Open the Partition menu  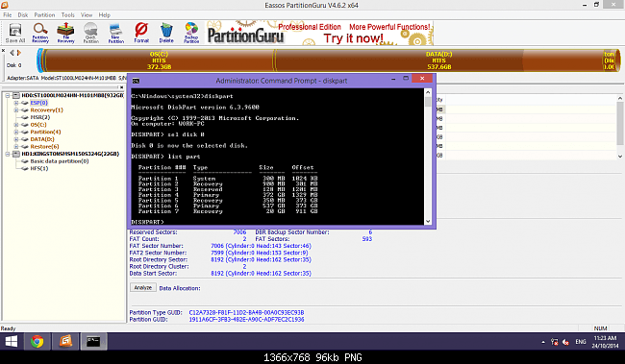click(x=44, y=14)
